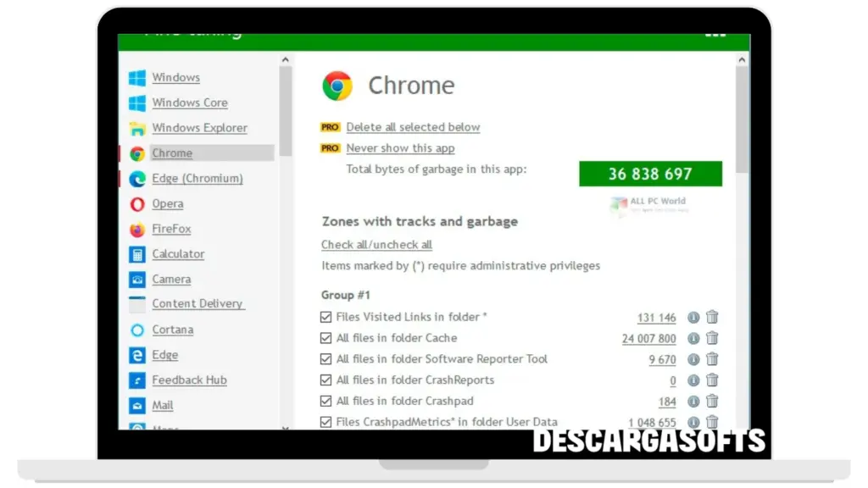Viewport: 868px width, 488px height.
Task: Show info for CrashReports row
Action: coord(693,380)
